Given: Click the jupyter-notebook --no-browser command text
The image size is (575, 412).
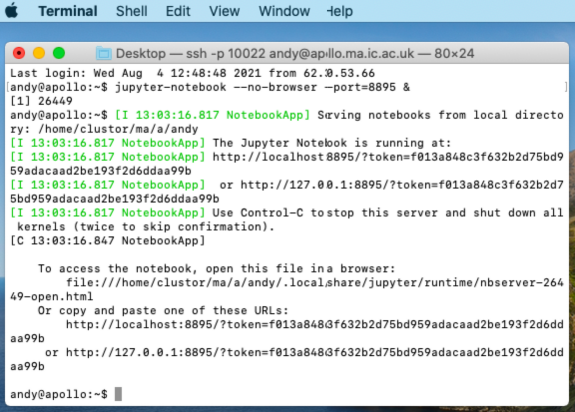Looking at the screenshot, I should 262,87.
